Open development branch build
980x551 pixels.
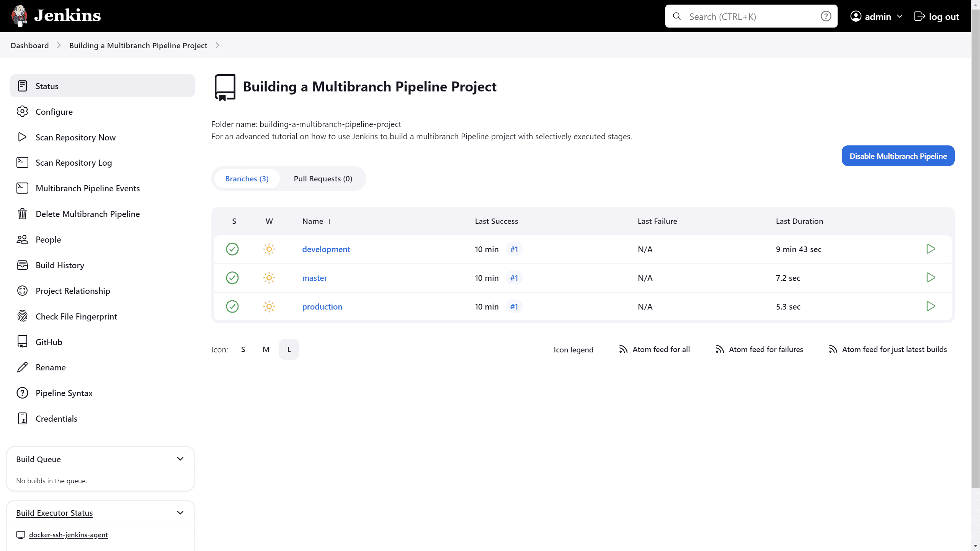click(326, 249)
